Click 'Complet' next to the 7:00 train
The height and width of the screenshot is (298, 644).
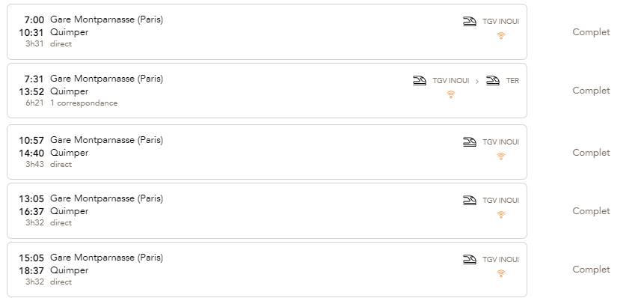[x=591, y=32]
